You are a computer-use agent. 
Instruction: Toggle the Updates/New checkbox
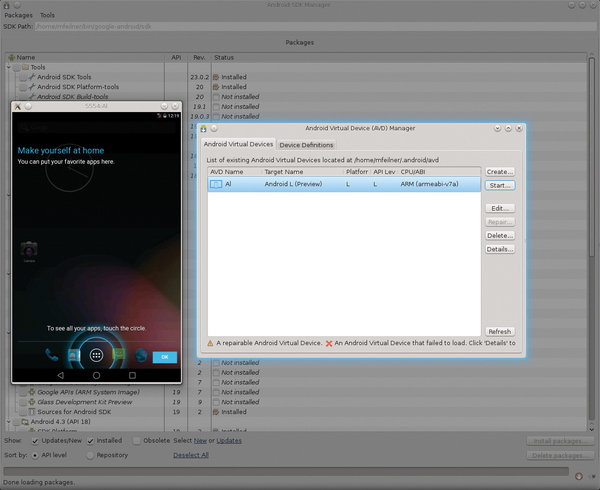tap(35, 441)
